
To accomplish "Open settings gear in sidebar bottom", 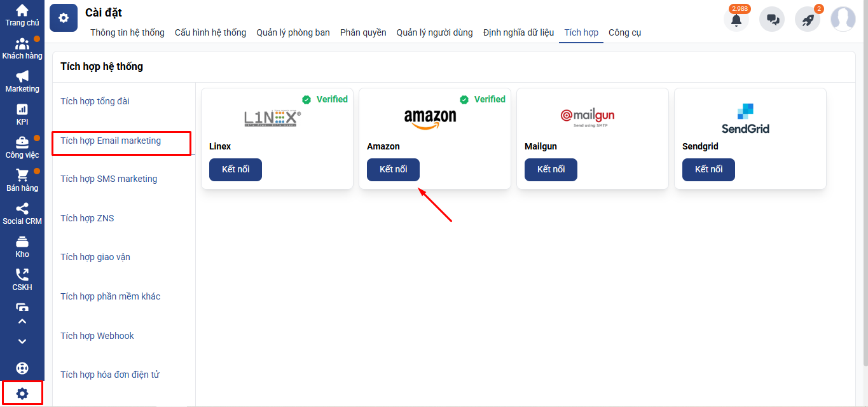I will 22,393.
